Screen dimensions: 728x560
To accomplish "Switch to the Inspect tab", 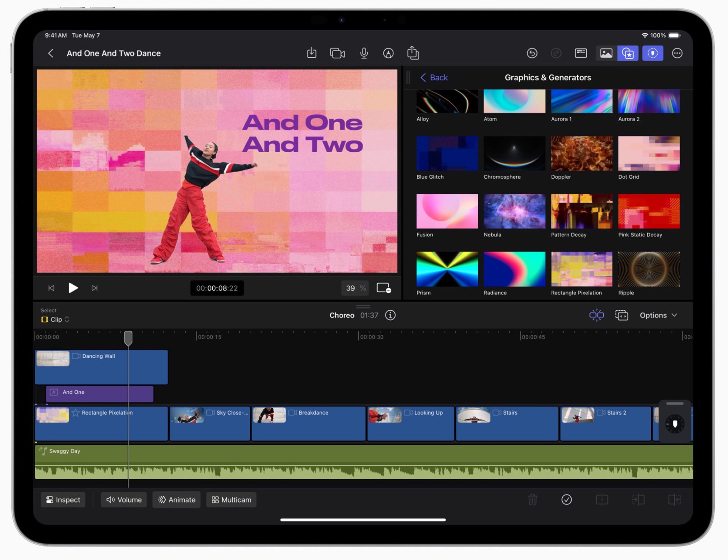I will 63,499.
